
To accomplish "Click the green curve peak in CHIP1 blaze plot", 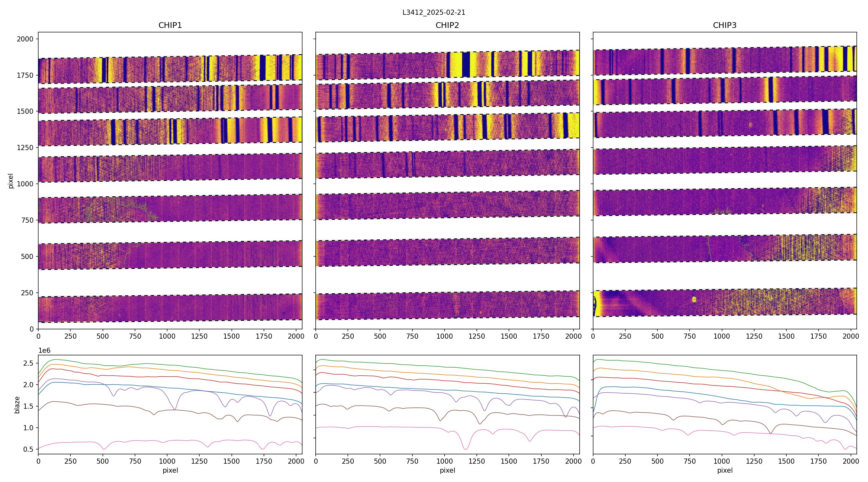I will coord(56,359).
